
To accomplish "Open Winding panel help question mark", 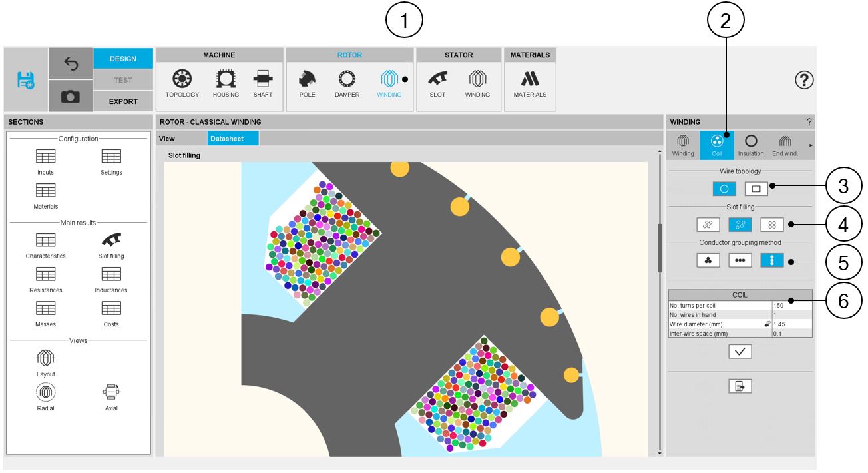I will click(x=809, y=122).
